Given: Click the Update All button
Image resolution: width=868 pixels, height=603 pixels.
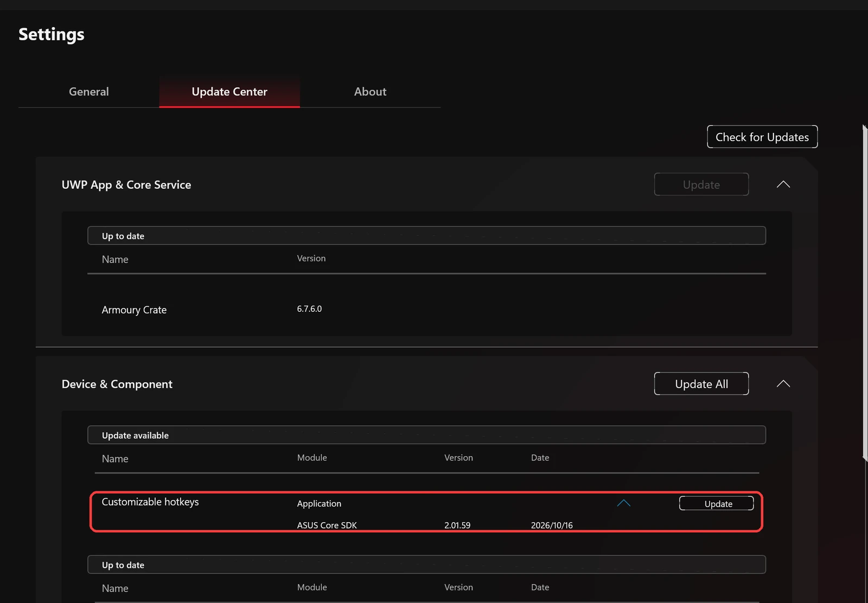Looking at the screenshot, I should point(701,384).
